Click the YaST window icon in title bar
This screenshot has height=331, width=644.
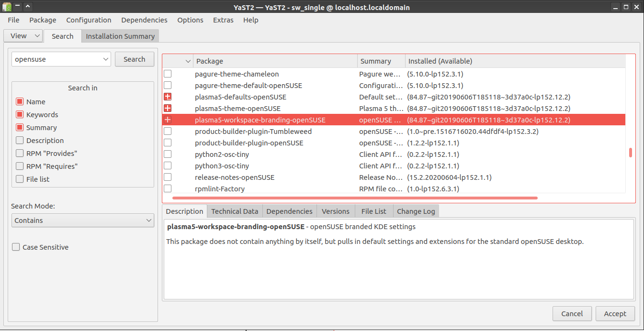[x=7, y=7]
